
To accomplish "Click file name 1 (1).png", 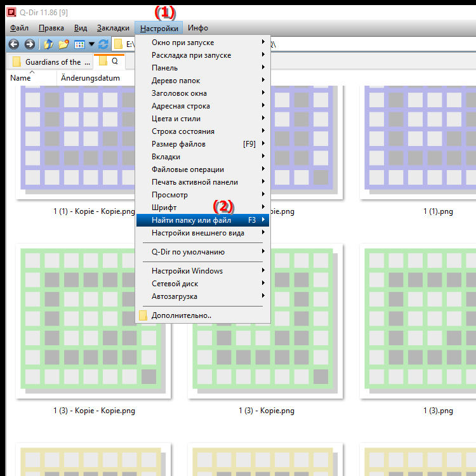I will (438, 211).
